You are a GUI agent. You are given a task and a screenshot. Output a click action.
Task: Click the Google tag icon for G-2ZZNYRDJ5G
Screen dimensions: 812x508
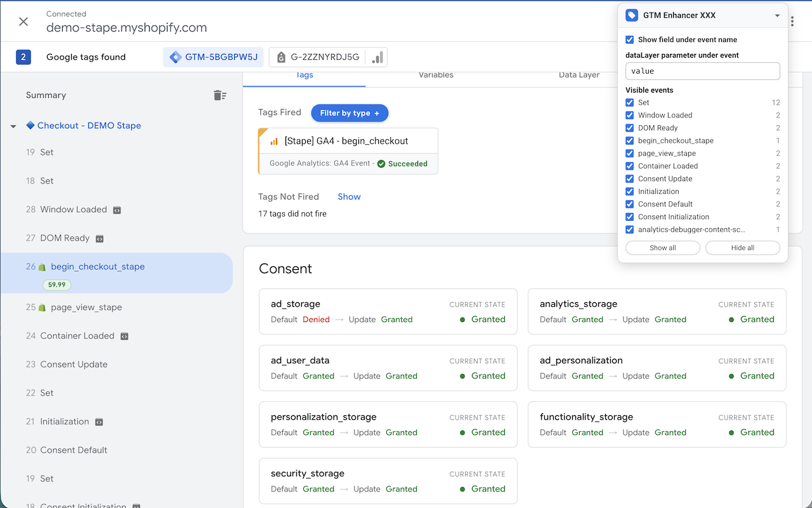click(280, 57)
